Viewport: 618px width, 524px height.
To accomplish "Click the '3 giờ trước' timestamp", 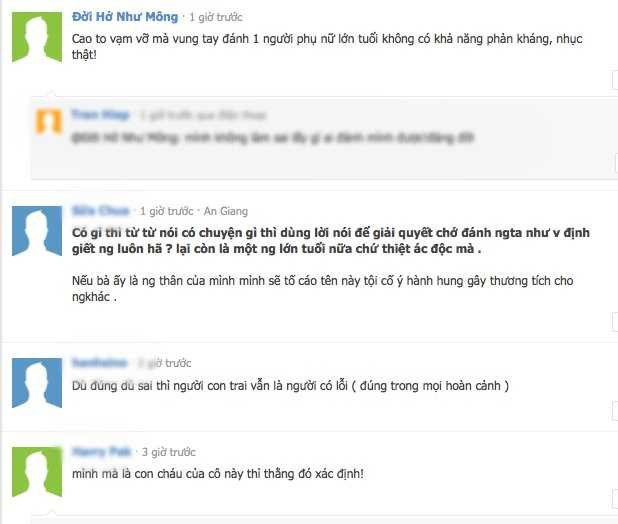I will coord(169,452).
